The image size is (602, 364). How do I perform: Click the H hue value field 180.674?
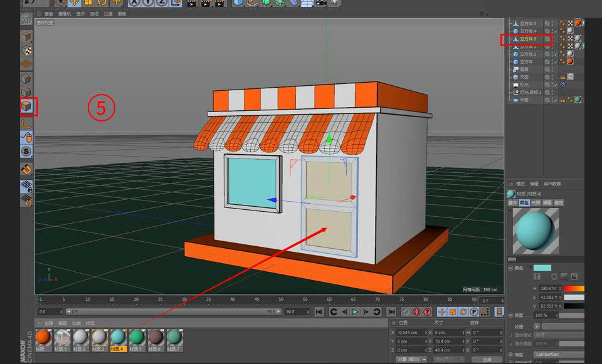(549, 288)
